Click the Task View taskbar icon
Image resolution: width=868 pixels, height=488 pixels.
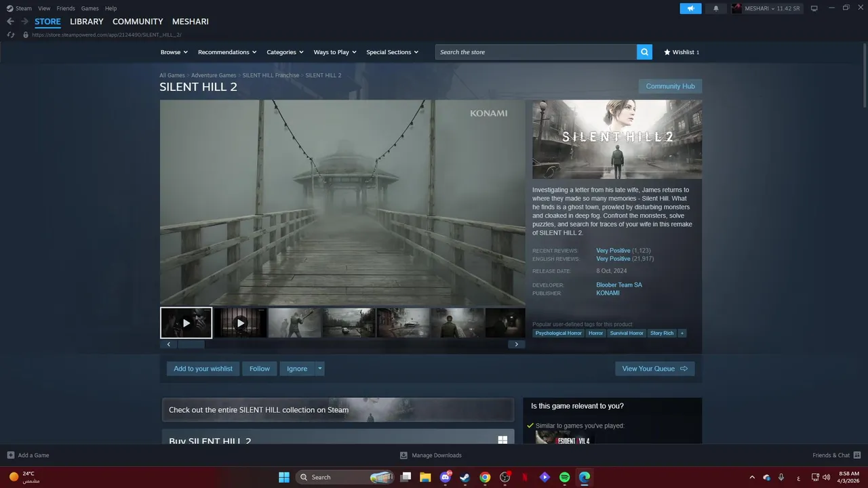(406, 477)
